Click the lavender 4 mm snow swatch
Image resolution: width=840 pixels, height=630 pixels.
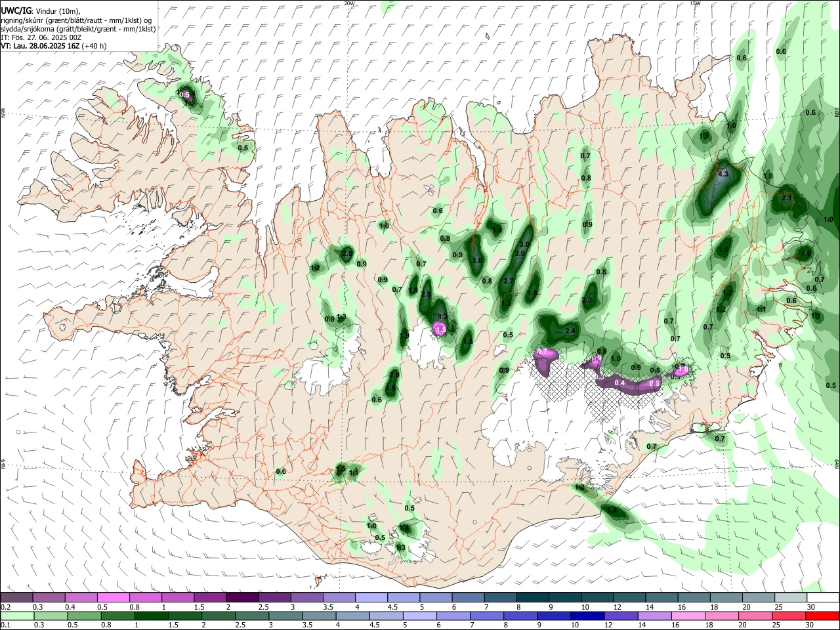(371, 598)
